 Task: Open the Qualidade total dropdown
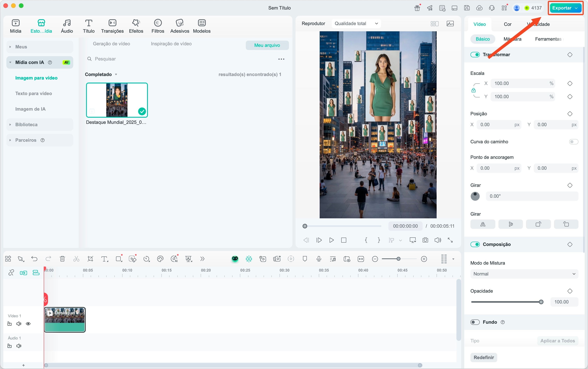[356, 23]
